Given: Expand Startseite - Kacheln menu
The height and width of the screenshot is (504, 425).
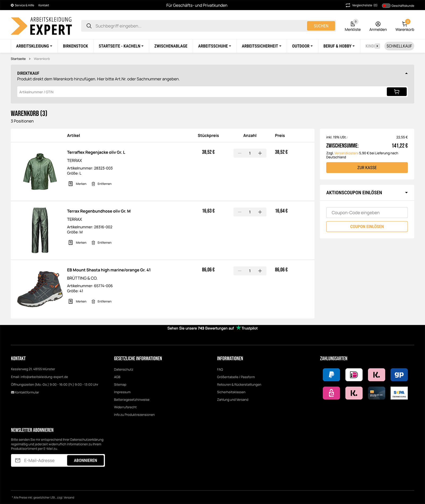Looking at the screenshot, I should pos(121,46).
